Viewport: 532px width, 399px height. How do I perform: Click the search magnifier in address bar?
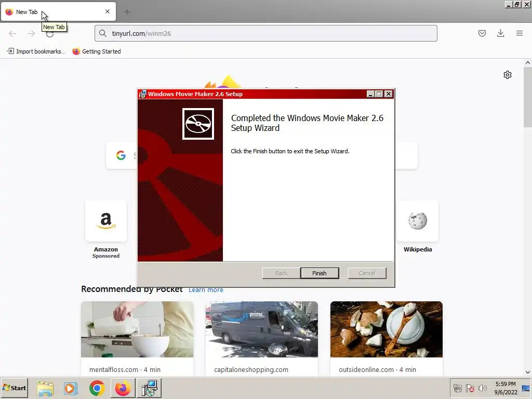click(x=103, y=33)
